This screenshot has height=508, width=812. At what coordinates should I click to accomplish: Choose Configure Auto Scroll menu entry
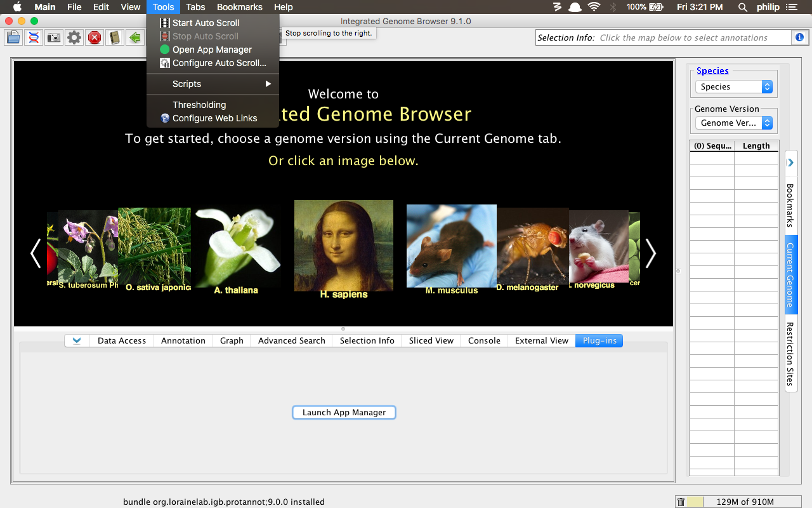point(213,63)
